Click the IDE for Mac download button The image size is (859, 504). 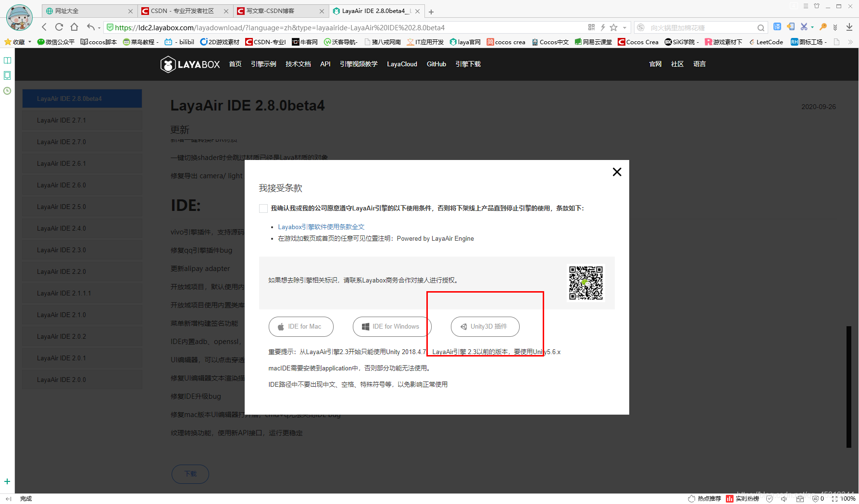pyautogui.click(x=301, y=327)
